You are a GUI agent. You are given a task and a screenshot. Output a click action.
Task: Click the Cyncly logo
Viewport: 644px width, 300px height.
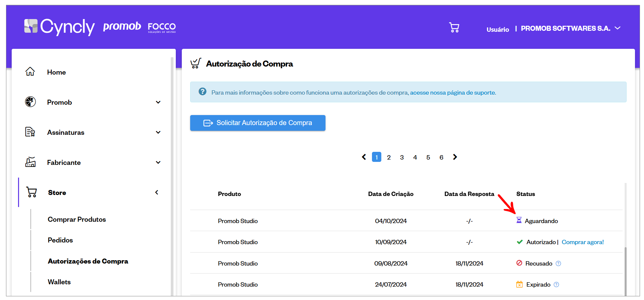(x=59, y=27)
